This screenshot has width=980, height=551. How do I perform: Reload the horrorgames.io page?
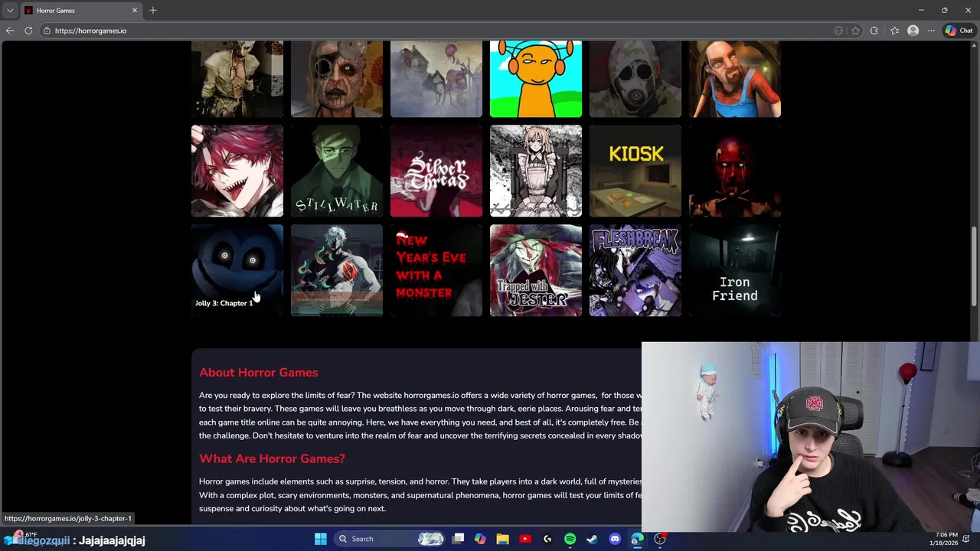coord(28,31)
